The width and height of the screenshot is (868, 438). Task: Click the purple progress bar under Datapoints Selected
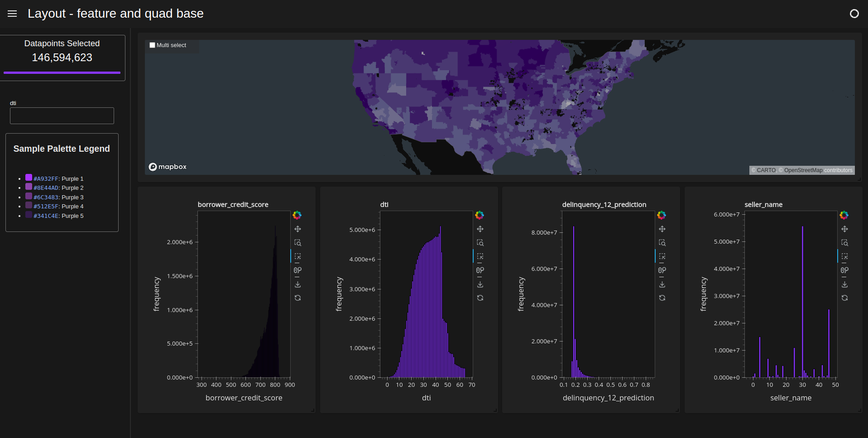tap(62, 72)
